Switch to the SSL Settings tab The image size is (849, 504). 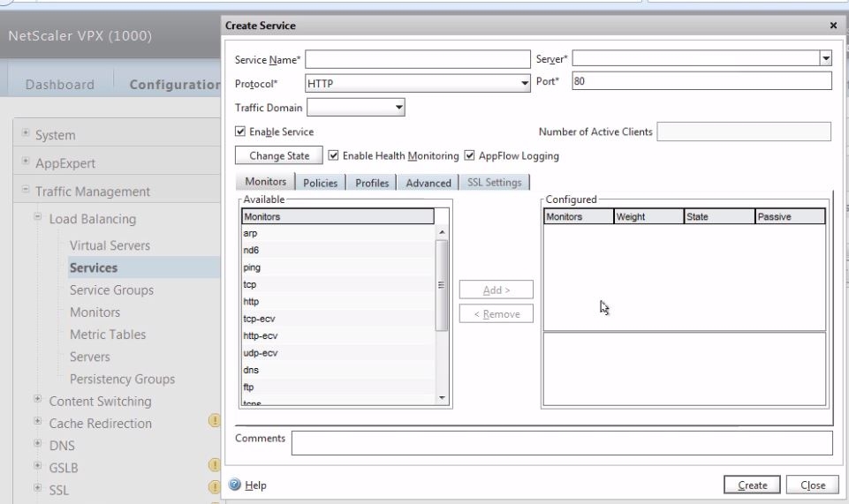(x=495, y=182)
